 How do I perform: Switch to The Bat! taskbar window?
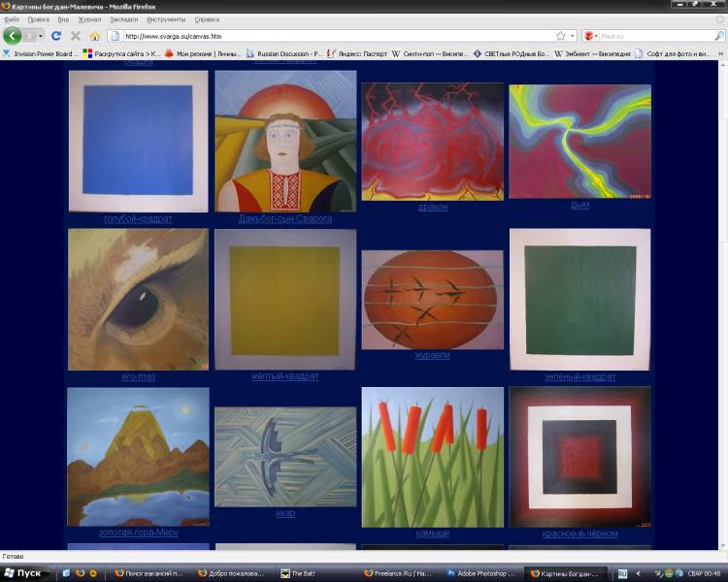tap(318, 573)
